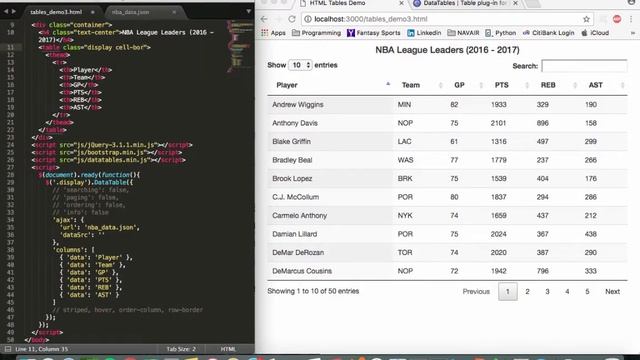Open the LinkedIn bookmark
This screenshot has height=360, width=640.
[x=424, y=33]
